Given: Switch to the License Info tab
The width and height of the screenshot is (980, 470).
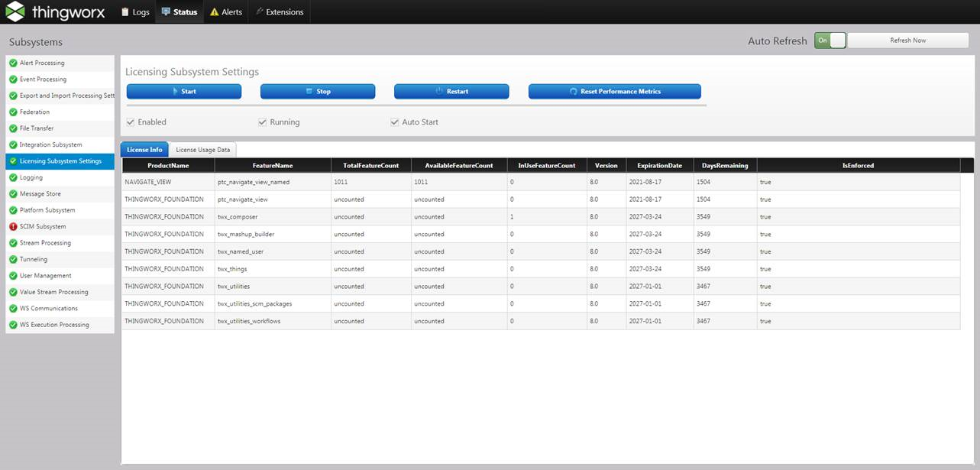Looking at the screenshot, I should pyautogui.click(x=144, y=150).
